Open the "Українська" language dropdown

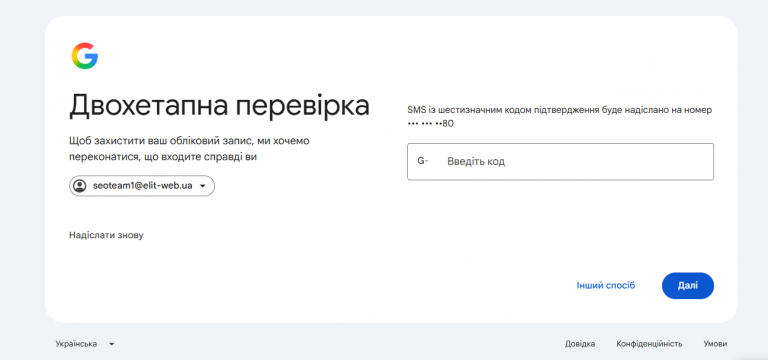(85, 344)
